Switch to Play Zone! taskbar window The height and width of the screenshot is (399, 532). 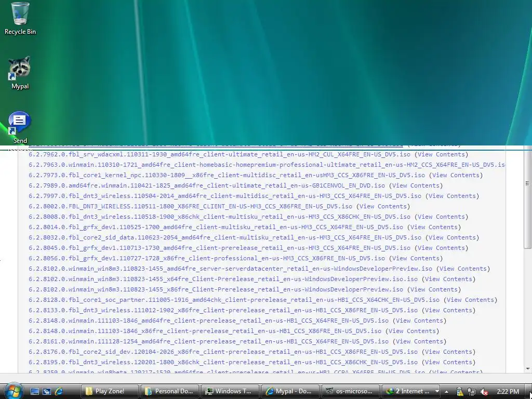click(x=110, y=391)
